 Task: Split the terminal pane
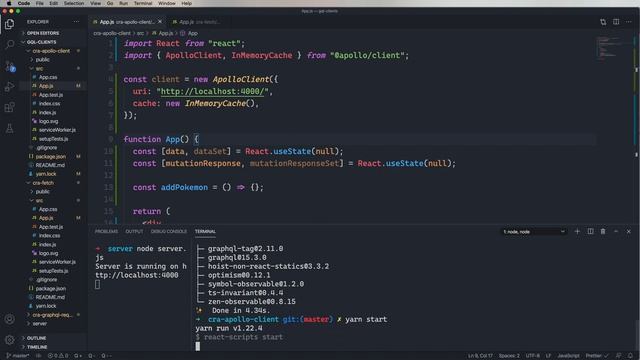coord(590,231)
